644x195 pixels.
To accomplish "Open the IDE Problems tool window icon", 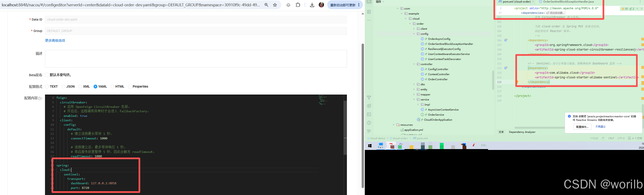I will coord(369,123).
